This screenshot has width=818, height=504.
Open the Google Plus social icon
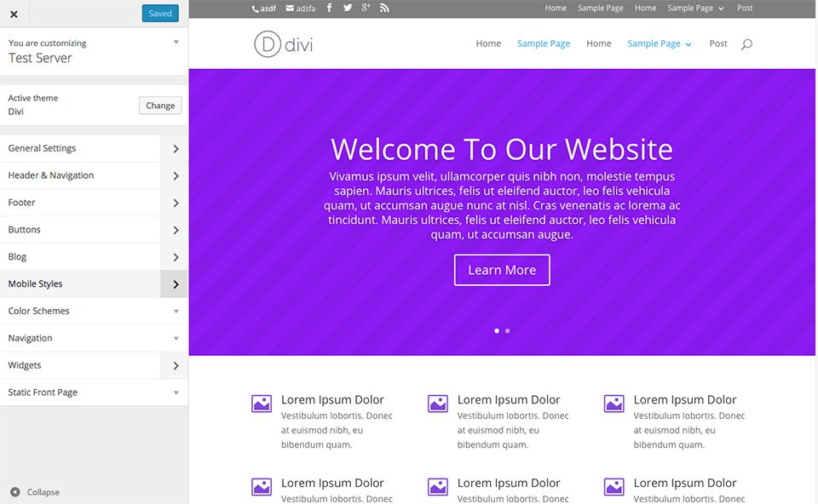pyautogui.click(x=366, y=9)
